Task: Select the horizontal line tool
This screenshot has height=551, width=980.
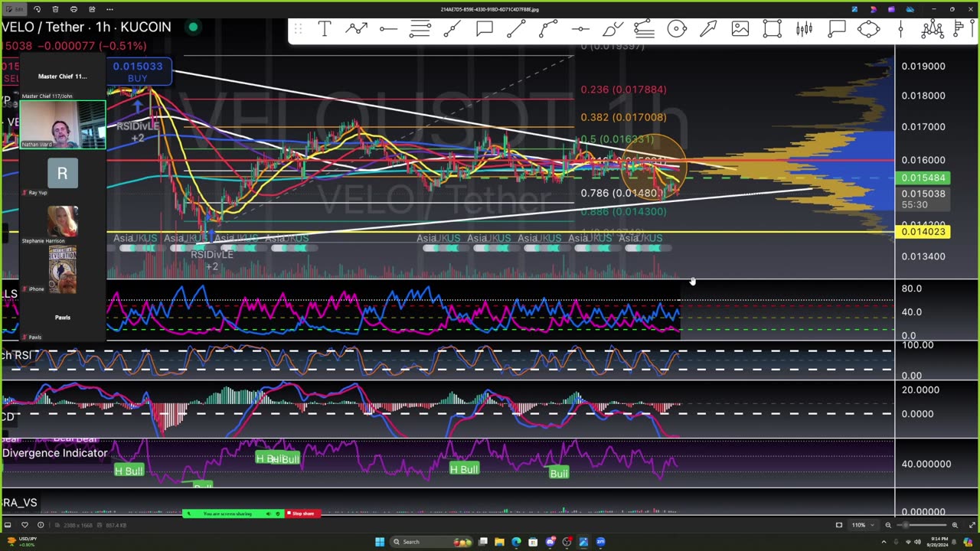Action: coord(388,29)
